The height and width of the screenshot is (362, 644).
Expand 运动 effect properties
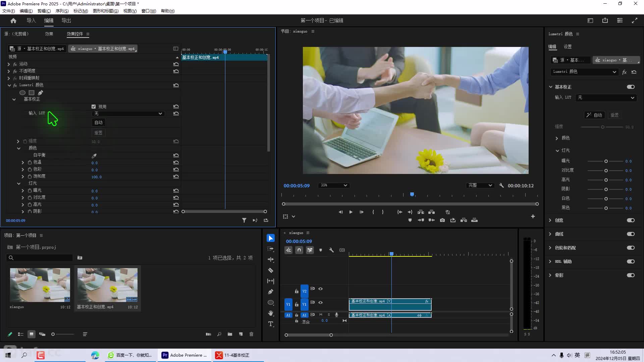(9, 64)
